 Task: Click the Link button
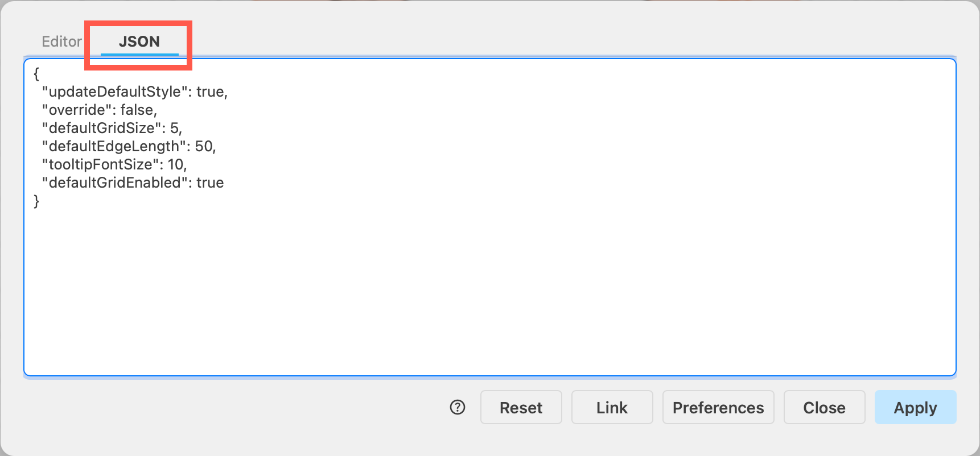(x=612, y=407)
